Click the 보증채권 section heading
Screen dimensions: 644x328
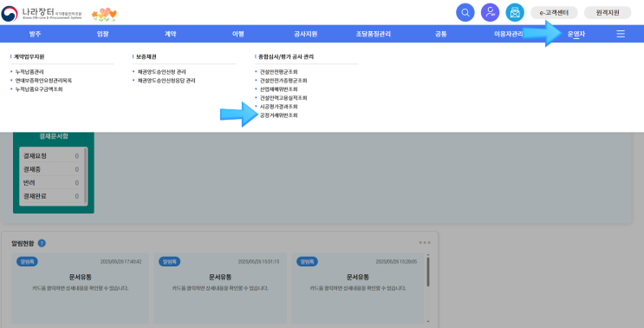(x=146, y=56)
